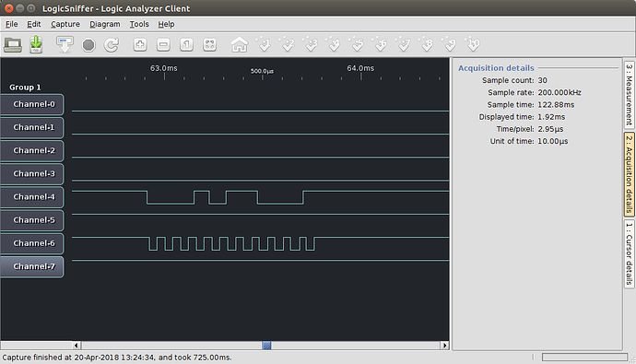Click the 500.0µs timeline tick label
This screenshot has width=636, height=364.
262,71
